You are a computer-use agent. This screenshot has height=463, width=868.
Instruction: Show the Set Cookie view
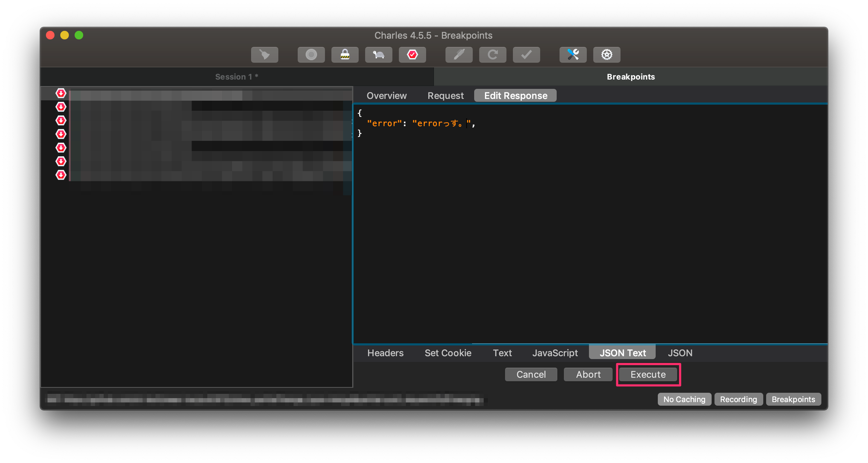(448, 353)
